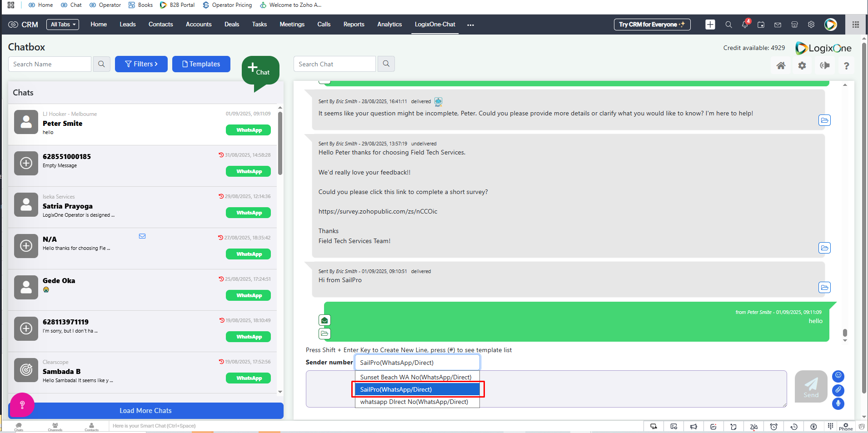The height and width of the screenshot is (433, 868).
Task: Open CRM notifications bell
Action: pos(745,25)
